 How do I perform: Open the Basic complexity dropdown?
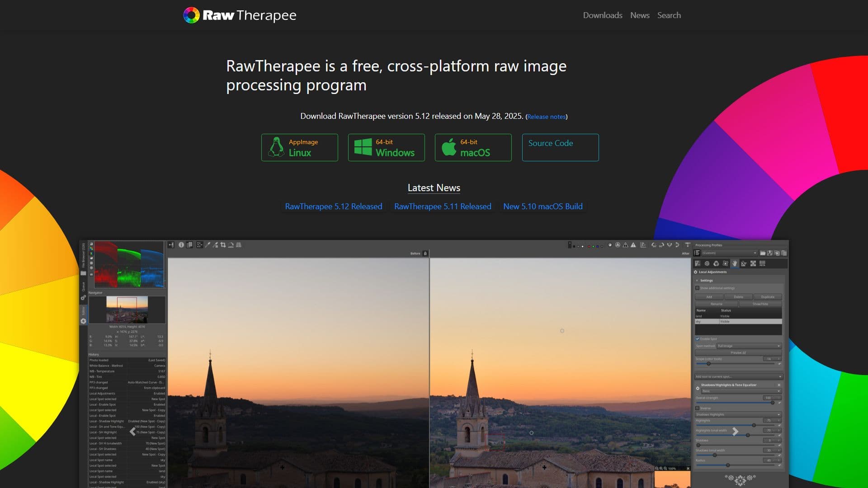point(741,391)
